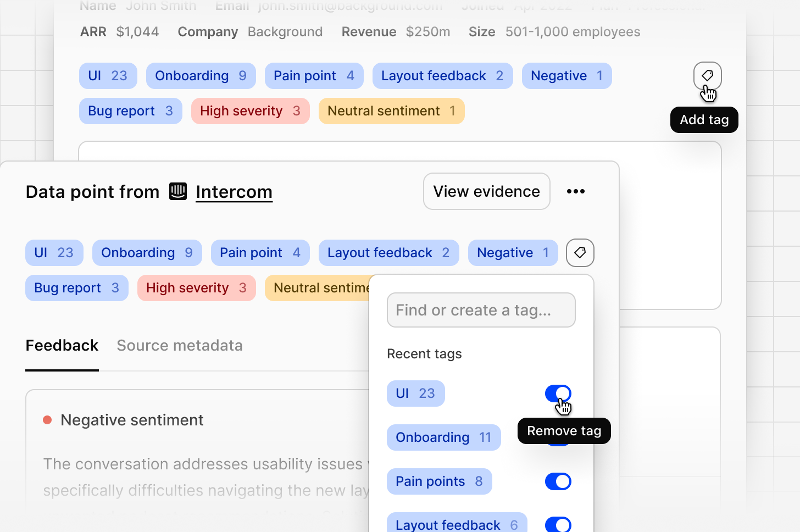Click the Layout feedback 2 tag in the back panel
Image resolution: width=800 pixels, height=532 pixels.
coord(443,76)
